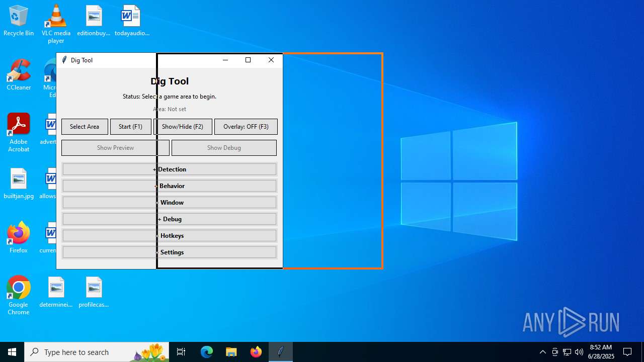Toggle the Overlay: OFF (F3) button
The height and width of the screenshot is (362, 644).
[x=246, y=127]
